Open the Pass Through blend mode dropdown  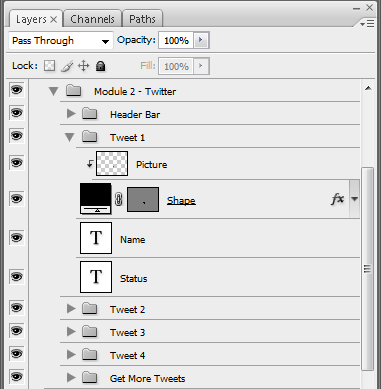click(x=61, y=41)
